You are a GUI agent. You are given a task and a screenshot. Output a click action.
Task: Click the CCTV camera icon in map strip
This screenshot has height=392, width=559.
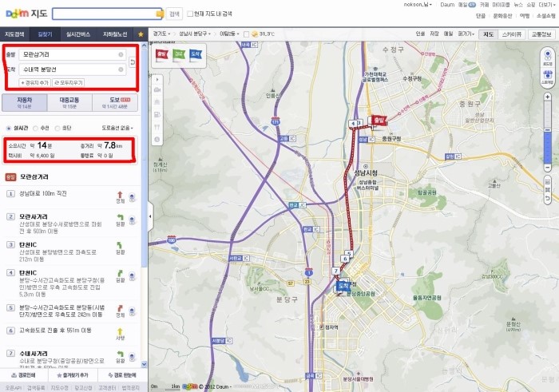(x=157, y=90)
